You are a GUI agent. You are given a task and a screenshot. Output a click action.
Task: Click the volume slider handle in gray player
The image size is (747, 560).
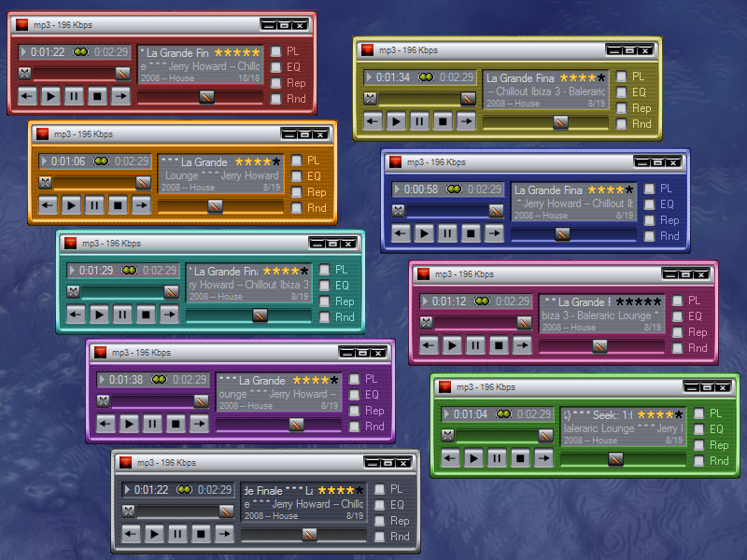pyautogui.click(x=226, y=511)
